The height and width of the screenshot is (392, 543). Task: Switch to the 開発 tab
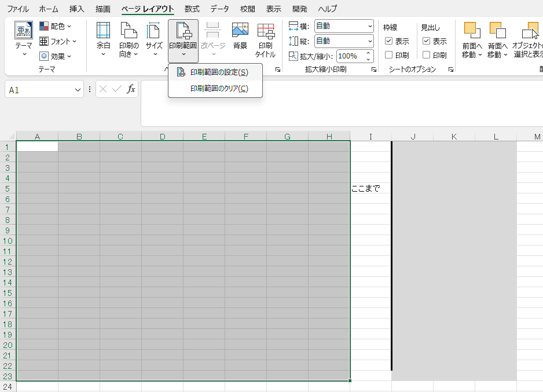(x=300, y=9)
